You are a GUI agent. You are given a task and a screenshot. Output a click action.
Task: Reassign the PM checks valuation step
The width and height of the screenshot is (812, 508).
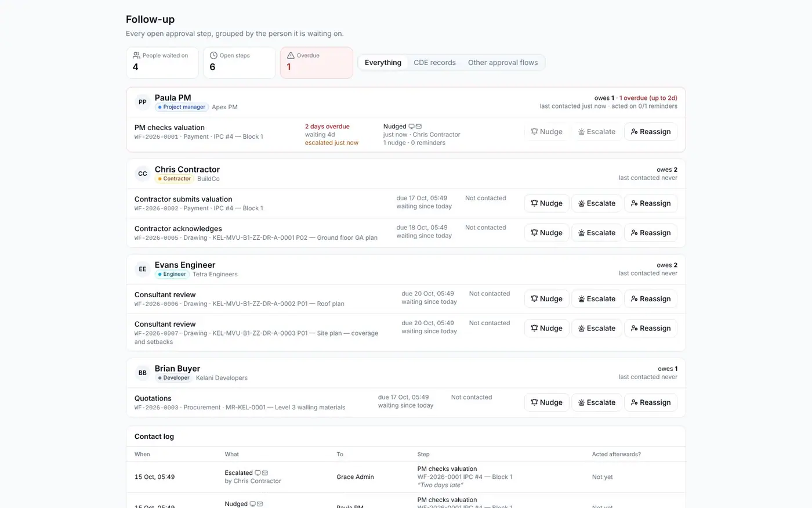click(650, 132)
